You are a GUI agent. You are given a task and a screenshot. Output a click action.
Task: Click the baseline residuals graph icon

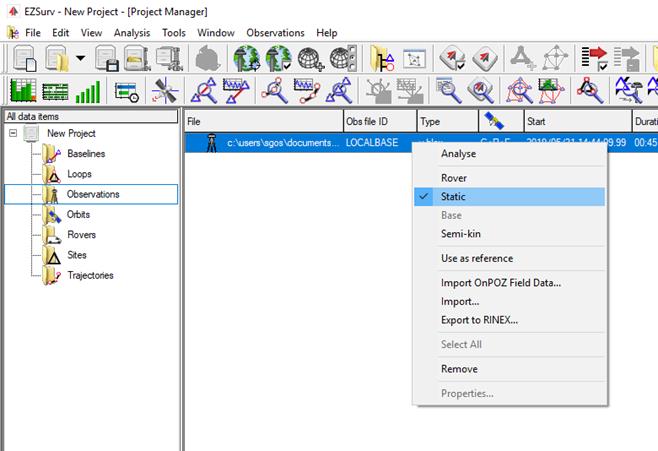pos(236,90)
